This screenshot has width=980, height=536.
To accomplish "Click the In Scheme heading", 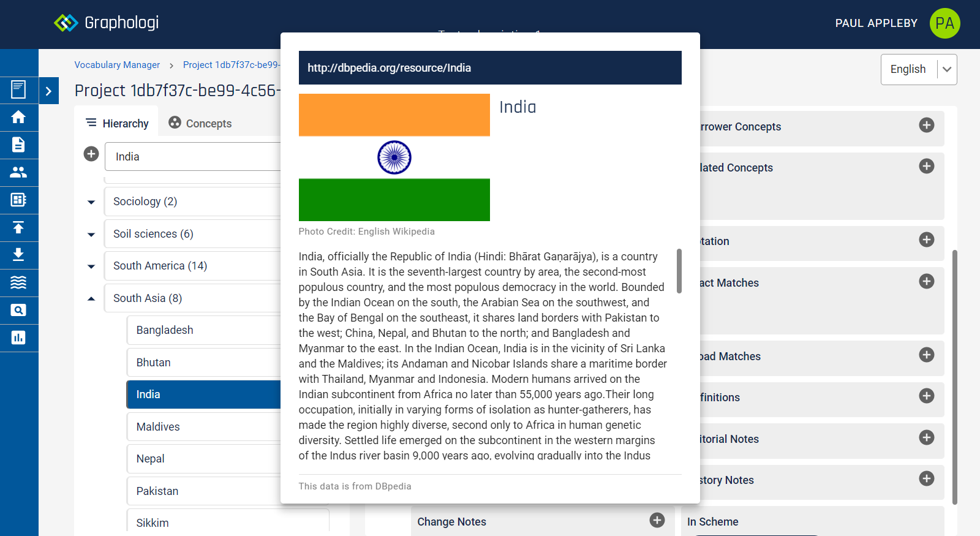I will point(712,522).
